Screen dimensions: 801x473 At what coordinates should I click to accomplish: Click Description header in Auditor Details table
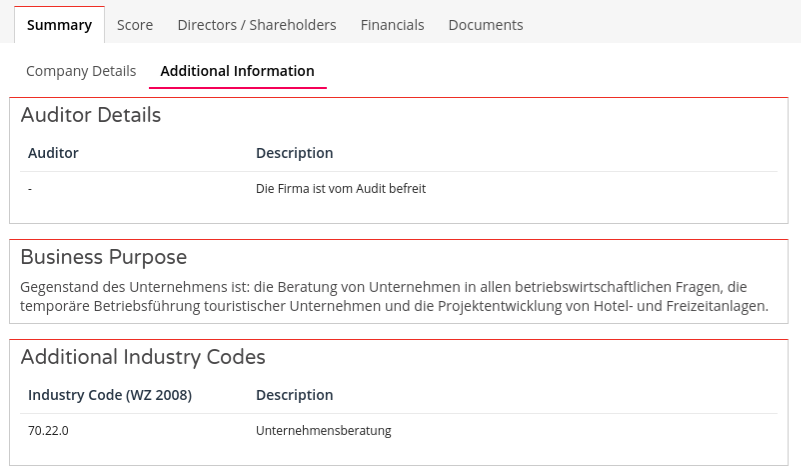click(x=294, y=153)
